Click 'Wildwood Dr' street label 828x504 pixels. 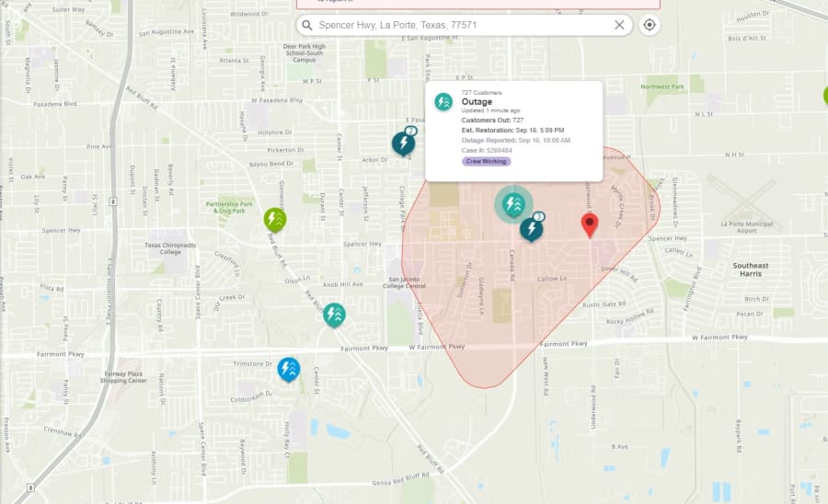pos(248,14)
